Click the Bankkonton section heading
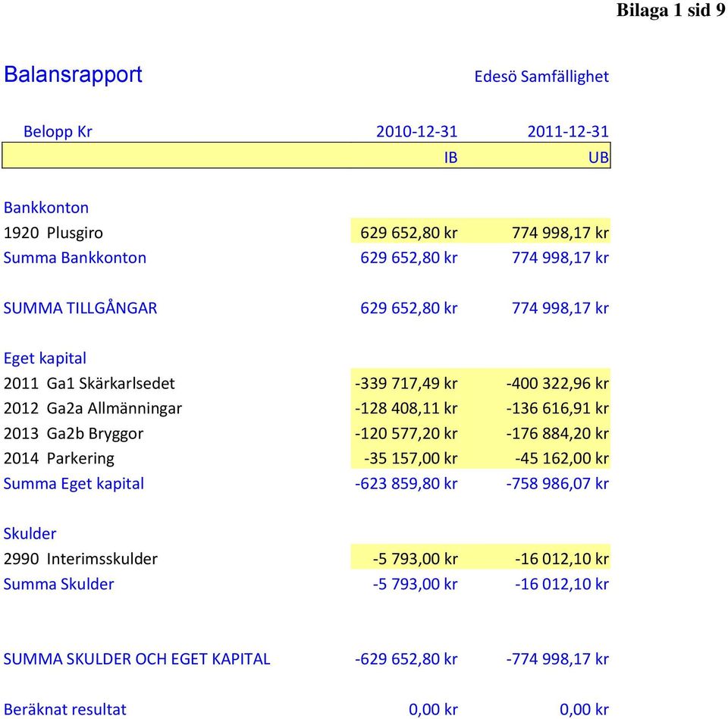 [46, 208]
